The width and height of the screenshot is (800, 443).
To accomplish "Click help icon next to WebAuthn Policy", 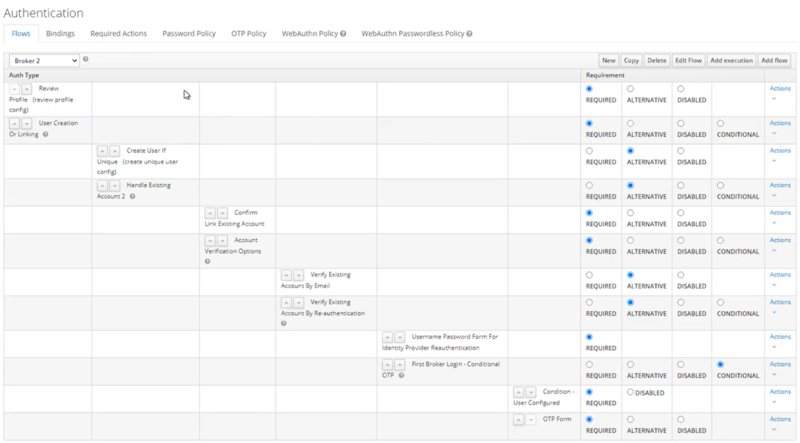I will coord(343,34).
